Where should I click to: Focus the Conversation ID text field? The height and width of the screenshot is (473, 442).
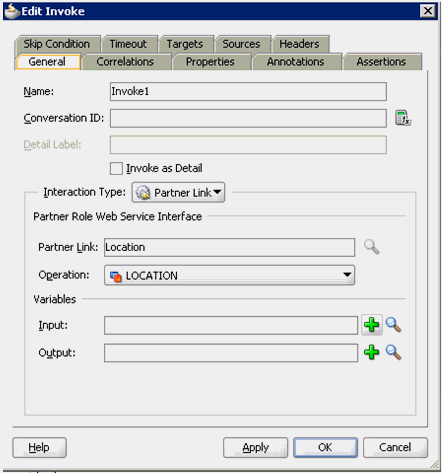248,118
